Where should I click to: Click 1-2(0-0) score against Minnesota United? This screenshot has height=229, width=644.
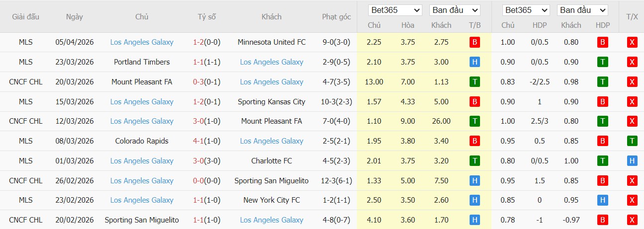pos(207,42)
